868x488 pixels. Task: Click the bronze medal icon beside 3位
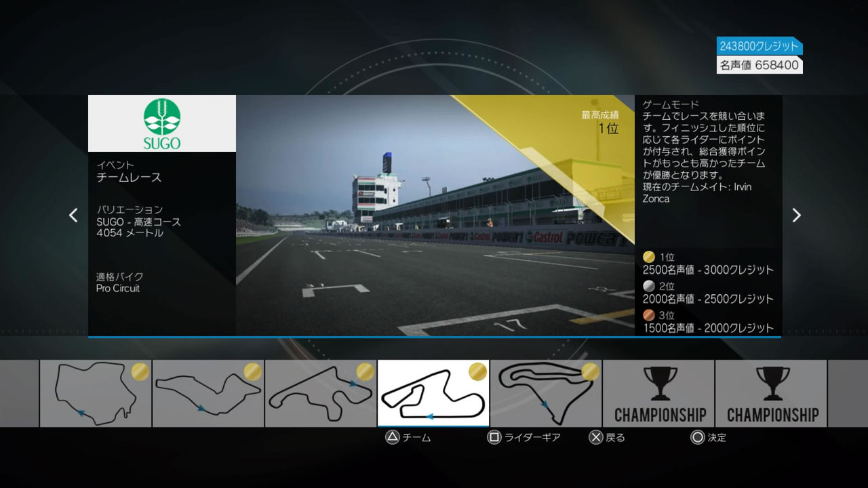click(649, 315)
